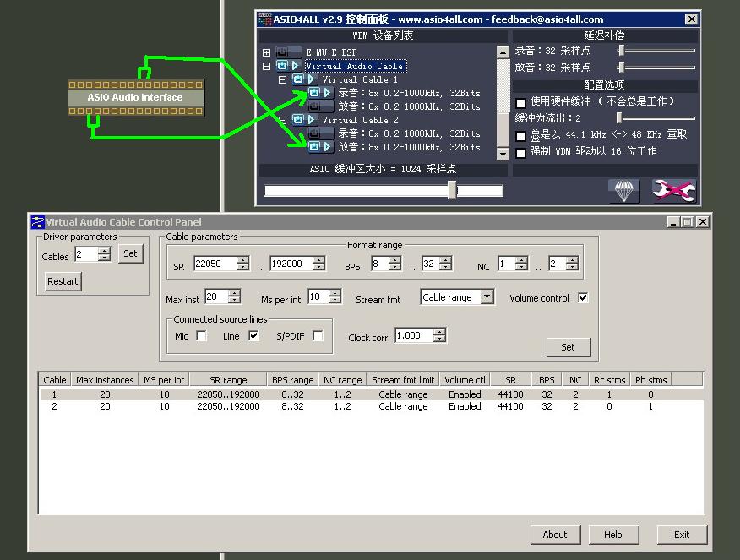Uncheck the Line source line checkbox
740x560 pixels.
[254, 335]
